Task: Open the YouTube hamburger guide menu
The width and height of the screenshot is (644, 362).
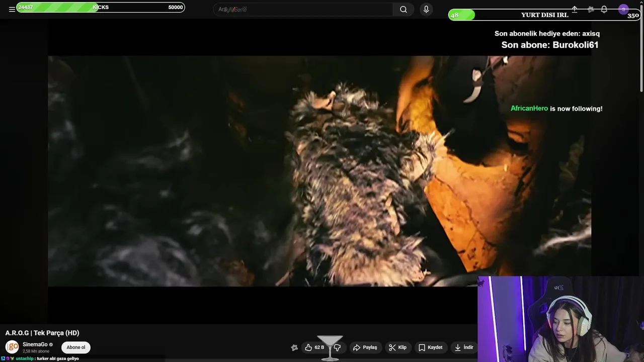Action: [x=12, y=9]
